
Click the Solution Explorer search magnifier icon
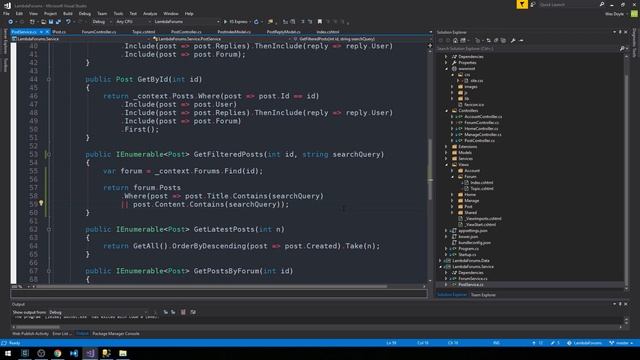(x=622, y=49)
